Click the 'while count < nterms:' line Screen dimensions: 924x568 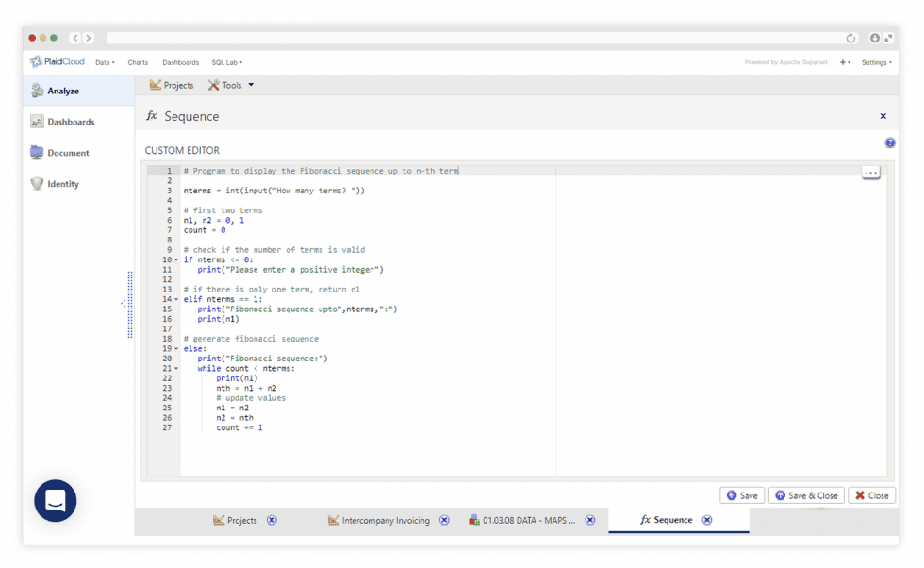pyautogui.click(x=246, y=369)
